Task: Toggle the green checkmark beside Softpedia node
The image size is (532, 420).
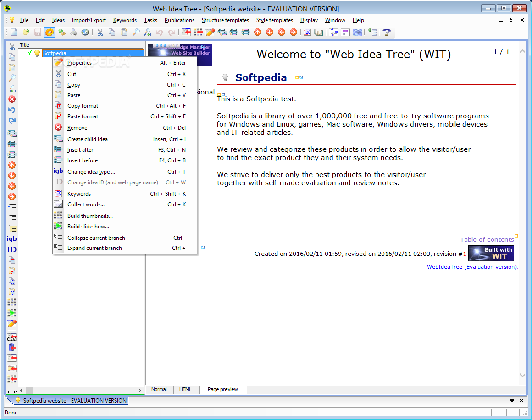Action: coord(30,53)
